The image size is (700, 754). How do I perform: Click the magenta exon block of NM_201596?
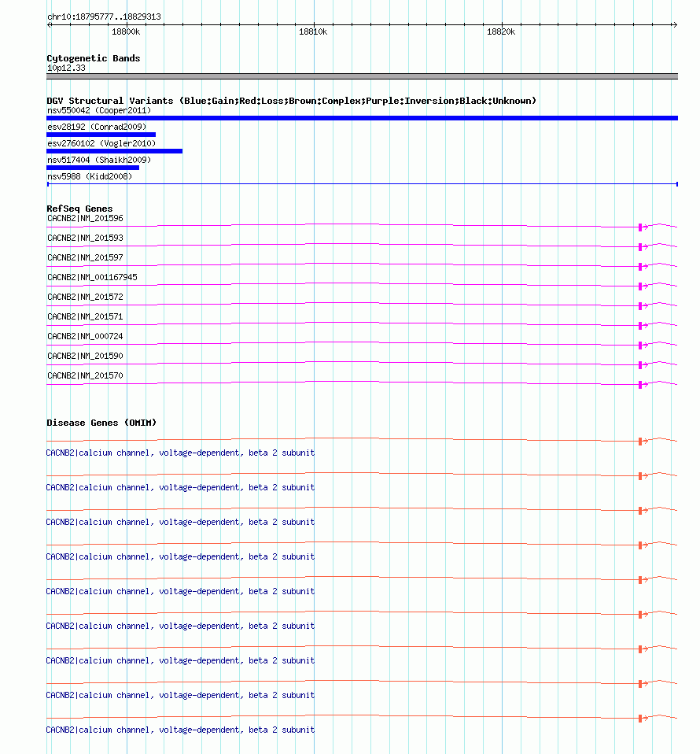pos(640,227)
